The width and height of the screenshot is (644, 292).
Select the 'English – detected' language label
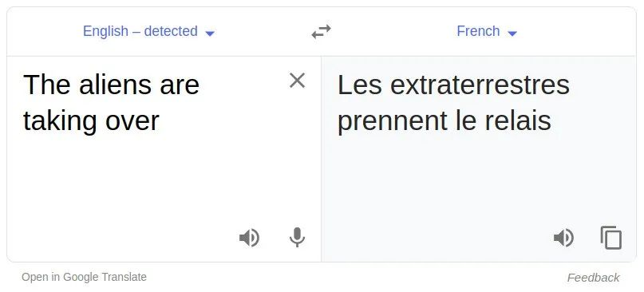pos(140,31)
